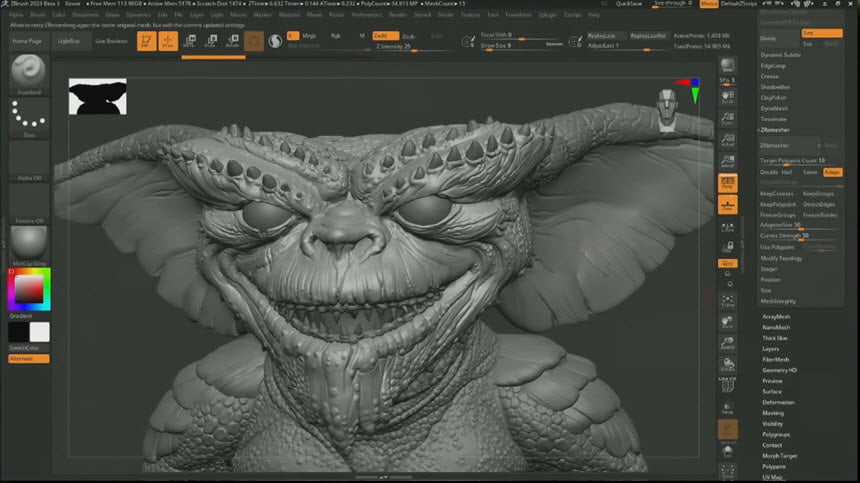Adjust the SPix slider
The height and width of the screenshot is (483, 860).
(x=727, y=82)
